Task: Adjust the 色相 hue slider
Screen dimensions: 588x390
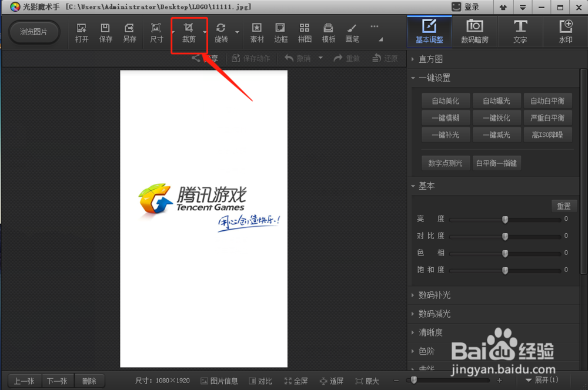Action: 505,254
